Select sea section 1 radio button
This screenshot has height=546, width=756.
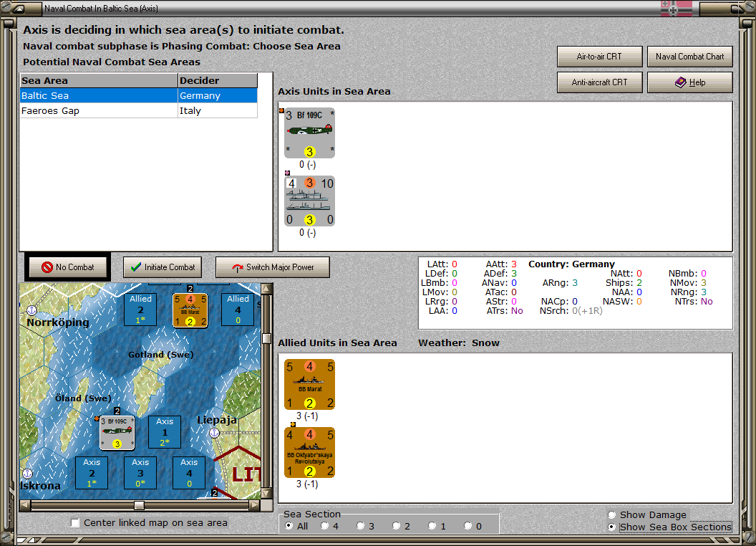point(432,526)
